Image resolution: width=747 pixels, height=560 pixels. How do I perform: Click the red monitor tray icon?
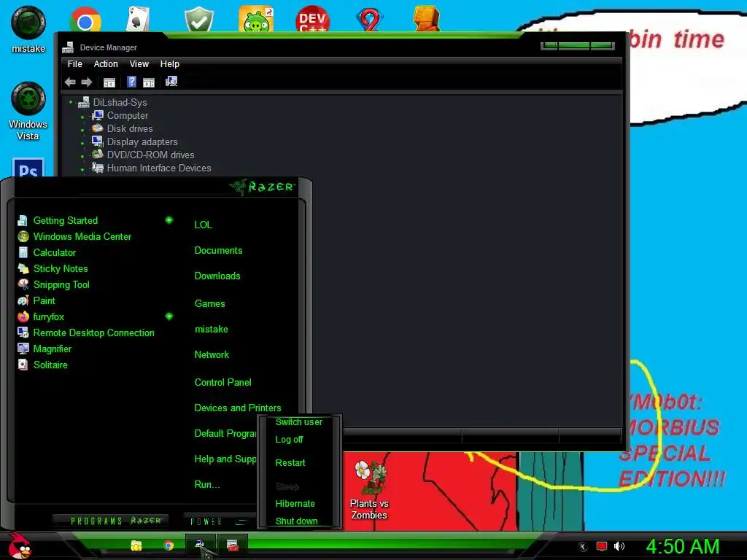[602, 546]
